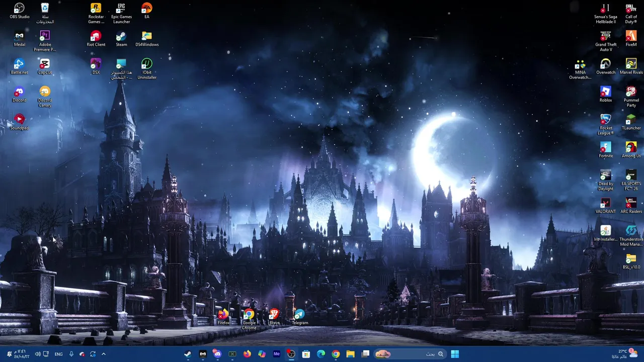Select the Roblox desktop shortcut
Screen dimensions: 644x362
point(605,94)
